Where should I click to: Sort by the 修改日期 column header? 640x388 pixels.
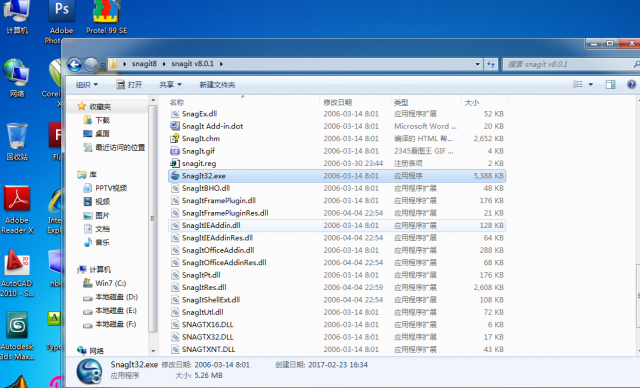tap(338, 102)
